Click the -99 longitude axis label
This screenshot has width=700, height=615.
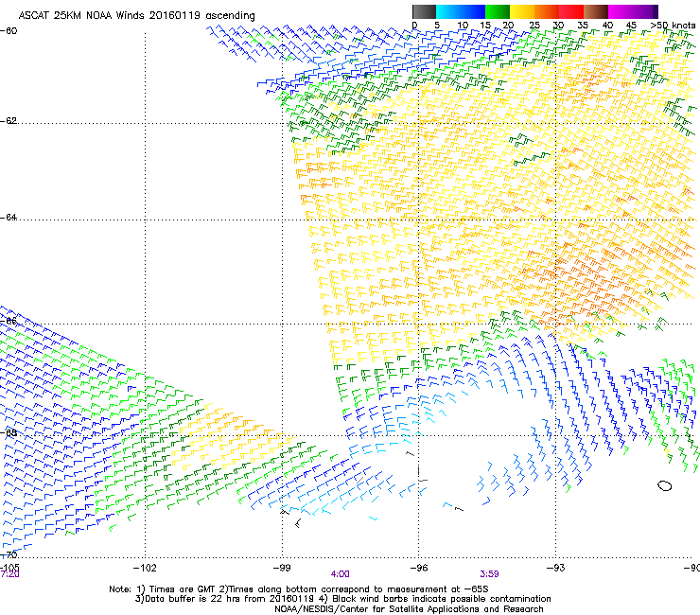282,568
